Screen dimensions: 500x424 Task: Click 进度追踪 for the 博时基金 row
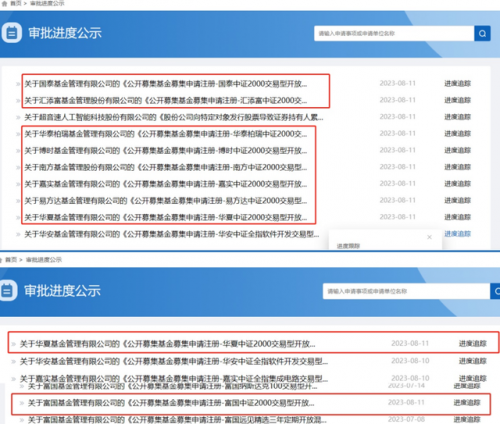tap(457, 150)
